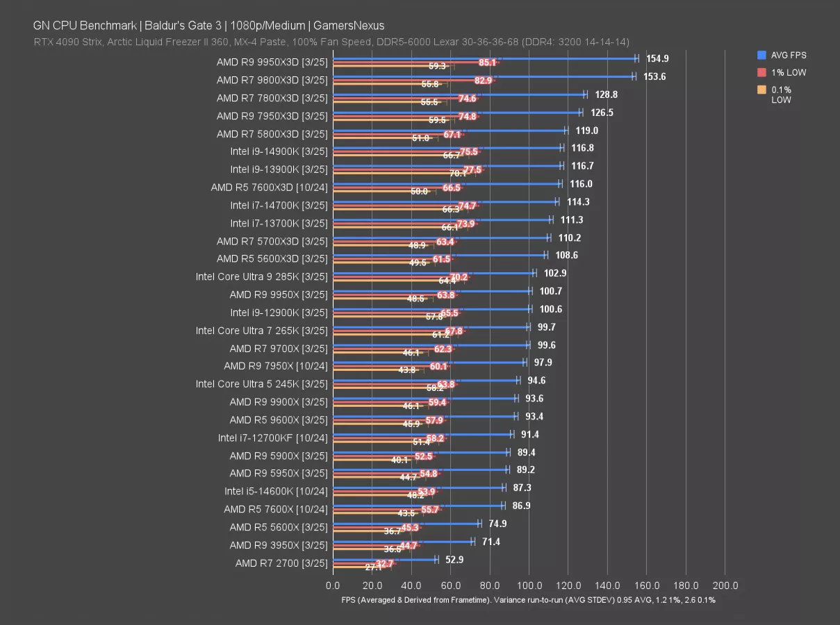This screenshot has width=840, height=625.
Task: Click the orange 0.1% LOW legend swatch
Action: click(762, 90)
